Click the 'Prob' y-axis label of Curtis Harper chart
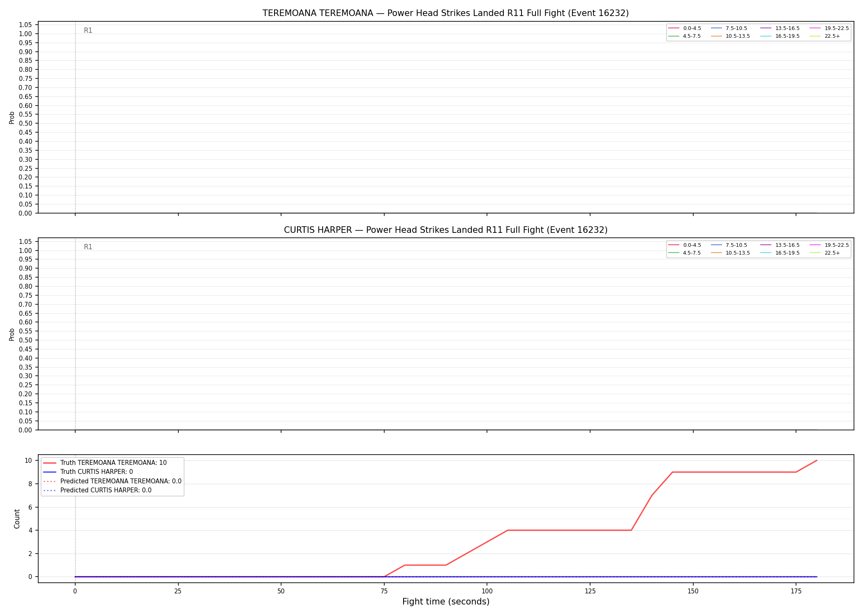This screenshot has width=863, height=616. click(x=12, y=334)
